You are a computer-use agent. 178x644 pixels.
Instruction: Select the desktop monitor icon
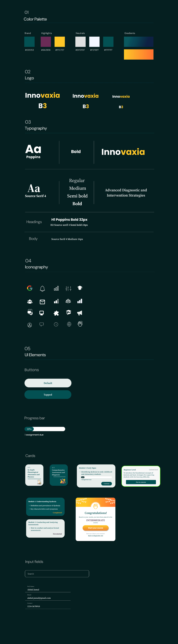point(42,313)
